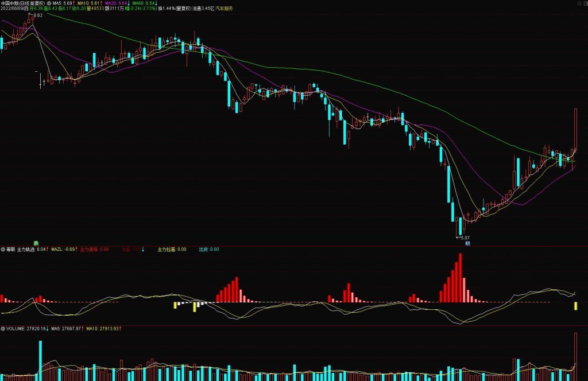588x381 pixels.
Task: Select the MA5 moving average label
Action: (x=63, y=3)
